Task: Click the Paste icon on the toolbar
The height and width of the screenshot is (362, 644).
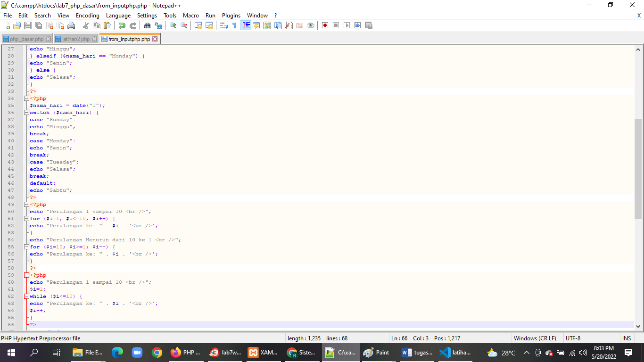Action: click(x=107, y=25)
